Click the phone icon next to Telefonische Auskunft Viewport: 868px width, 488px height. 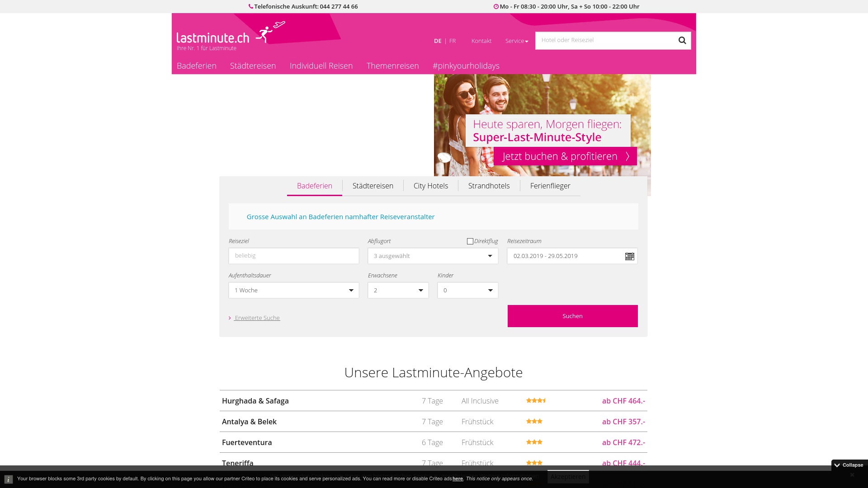point(251,7)
